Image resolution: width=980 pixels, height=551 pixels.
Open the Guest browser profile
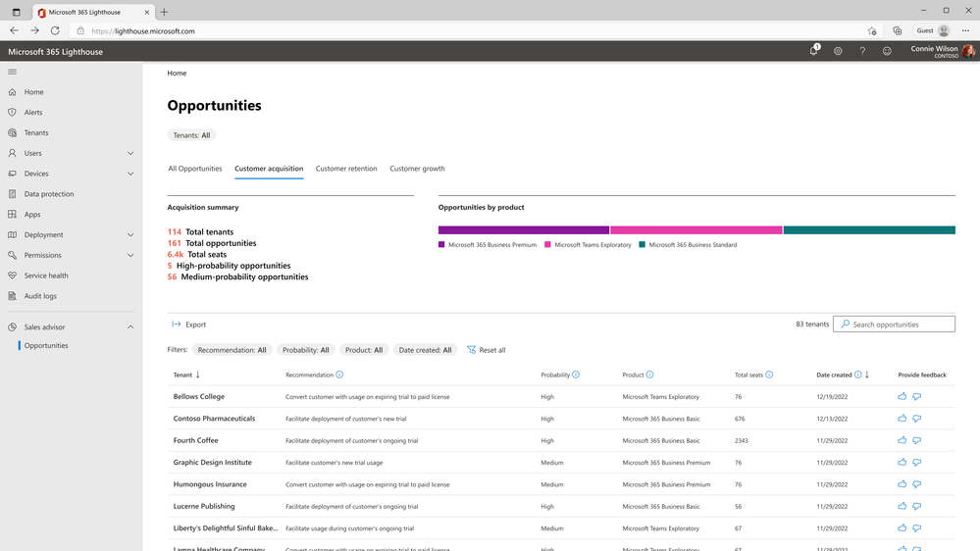pyautogui.click(x=933, y=30)
